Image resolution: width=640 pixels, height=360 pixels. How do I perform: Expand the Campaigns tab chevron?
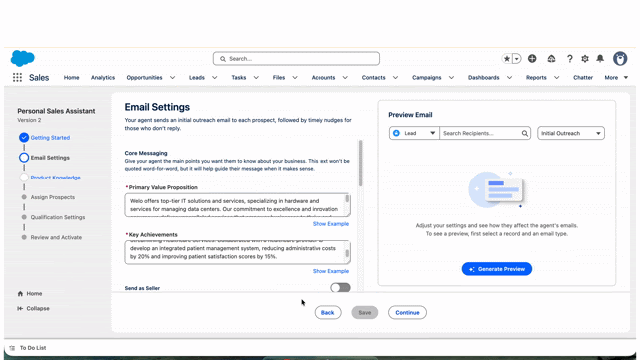point(451,78)
